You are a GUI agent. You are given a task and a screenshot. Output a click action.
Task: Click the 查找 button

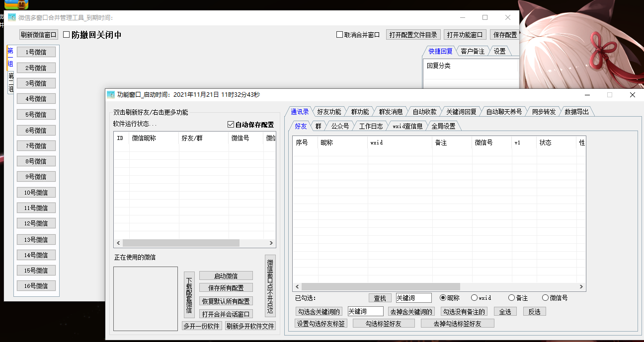[380, 298]
